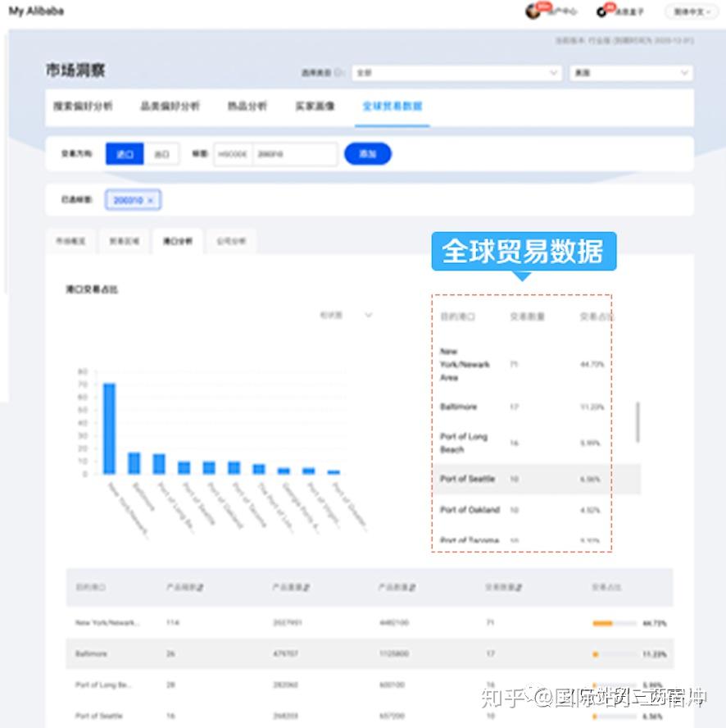Select the 进口 trade direction option
This screenshot has width=726, height=728.
(x=124, y=153)
